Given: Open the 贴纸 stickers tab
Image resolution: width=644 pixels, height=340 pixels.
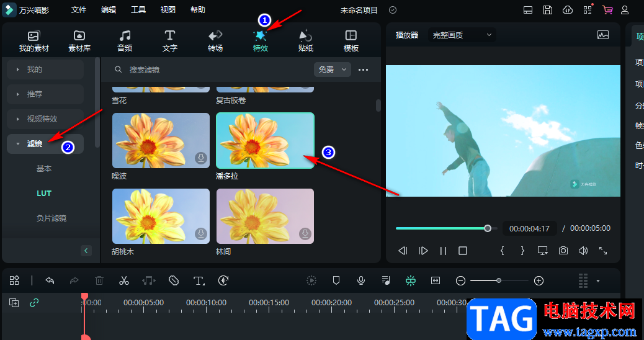Looking at the screenshot, I should click(x=306, y=41).
